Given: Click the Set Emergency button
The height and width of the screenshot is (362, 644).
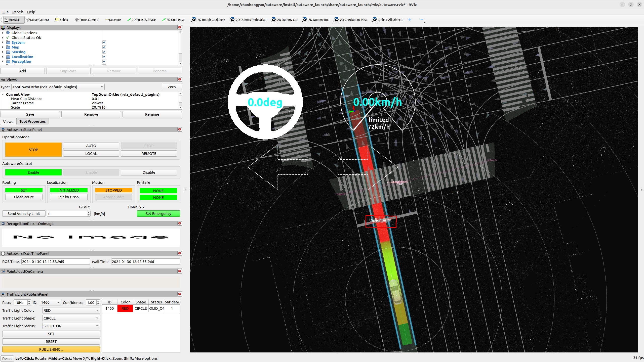Looking at the screenshot, I should click(158, 213).
